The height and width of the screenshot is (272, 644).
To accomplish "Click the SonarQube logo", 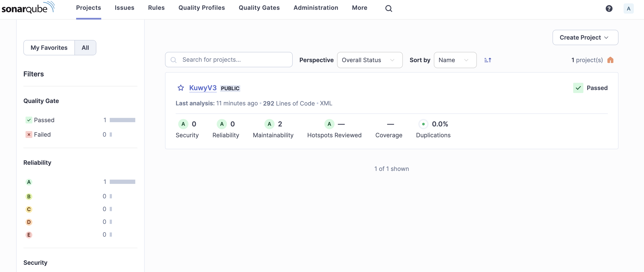I will pos(28,8).
